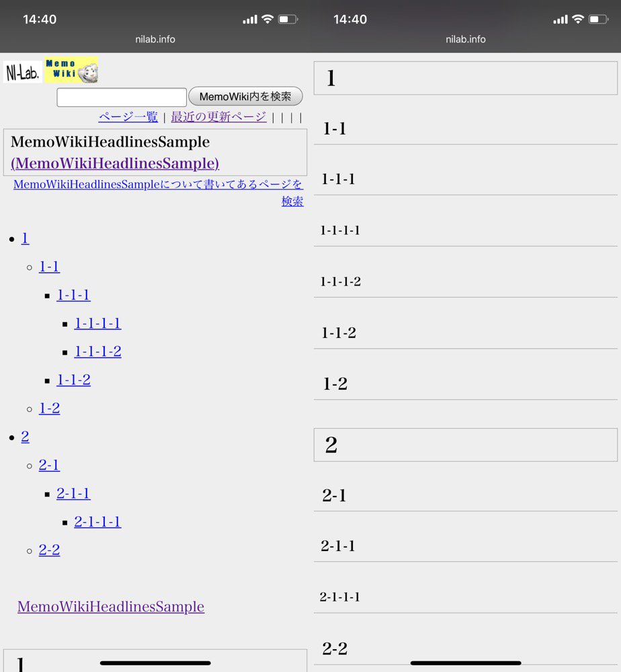Screen dimensions: 621x672
Task: Click the (MemoWikiHeadlinesSample) title link
Action: coord(115,163)
